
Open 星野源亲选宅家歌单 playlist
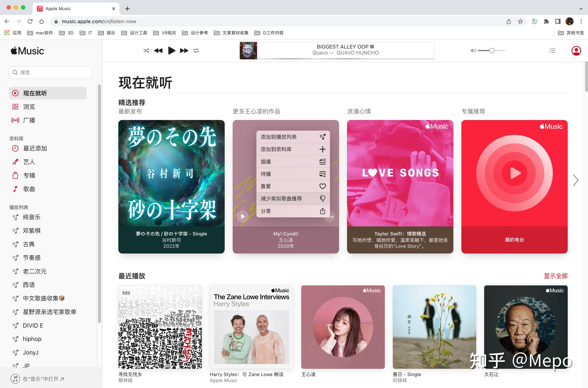(x=48, y=312)
